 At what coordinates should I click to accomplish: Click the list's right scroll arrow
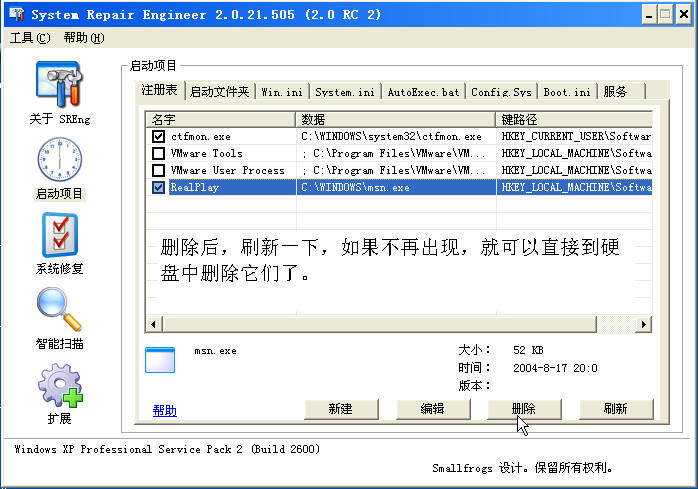(x=644, y=324)
